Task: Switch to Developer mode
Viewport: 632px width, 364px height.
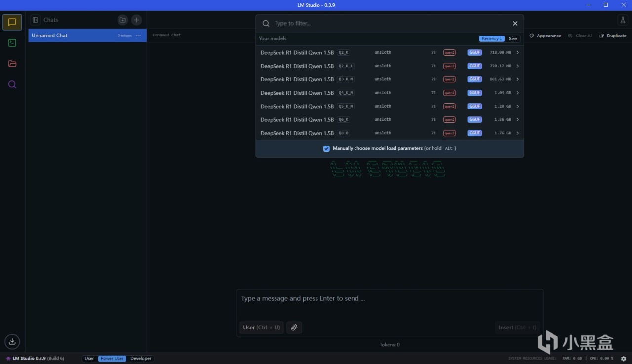Action: coord(141,358)
